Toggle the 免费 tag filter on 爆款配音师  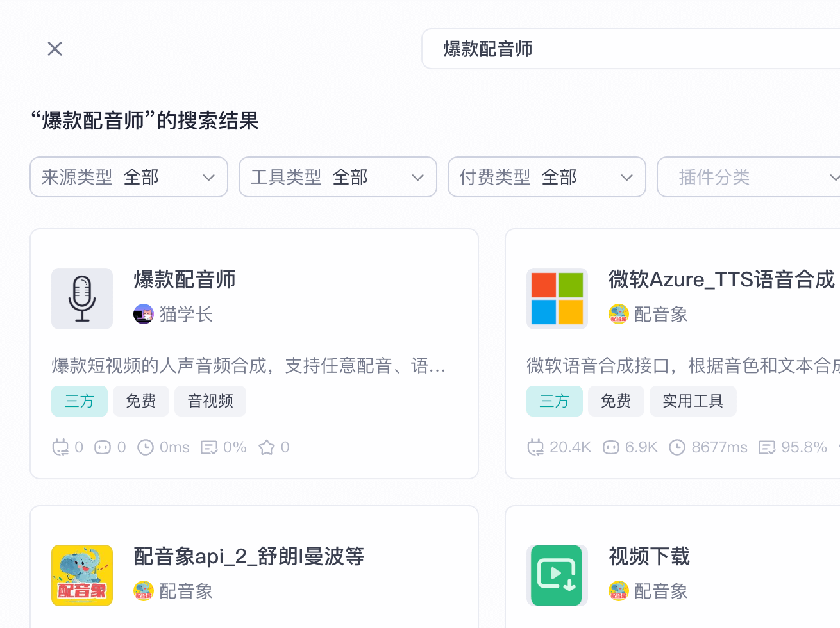[141, 401]
